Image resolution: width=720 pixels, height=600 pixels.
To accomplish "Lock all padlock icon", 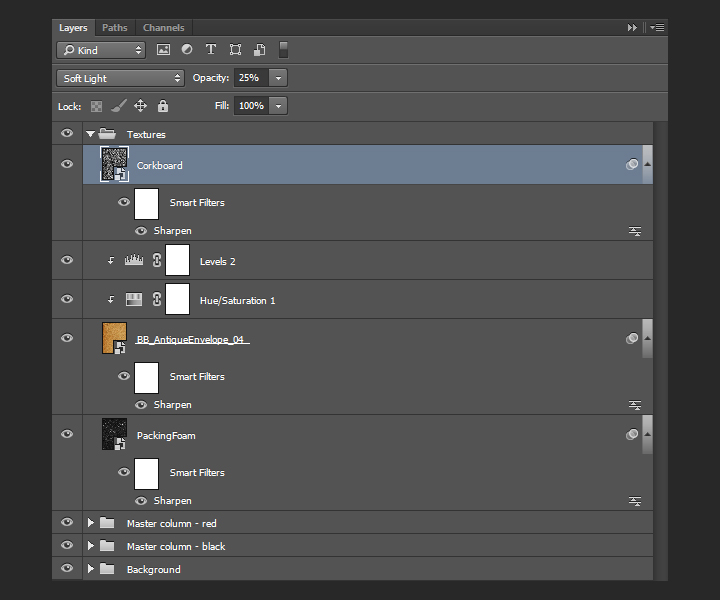I will [x=163, y=106].
